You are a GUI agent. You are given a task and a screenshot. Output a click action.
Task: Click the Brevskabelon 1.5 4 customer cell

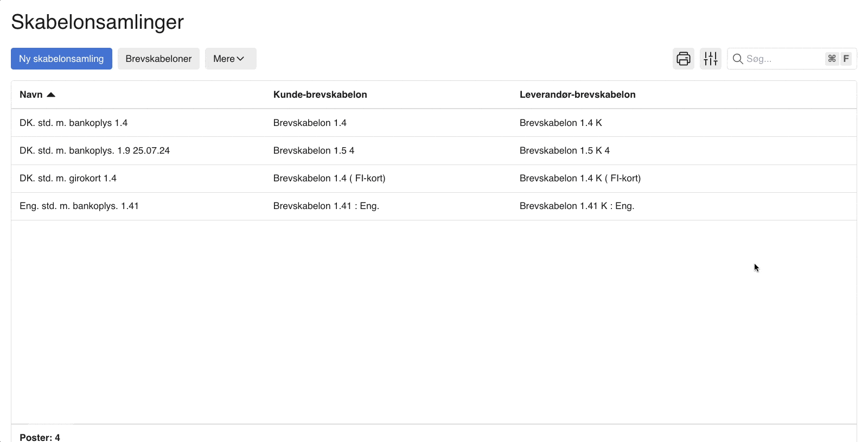coord(314,150)
